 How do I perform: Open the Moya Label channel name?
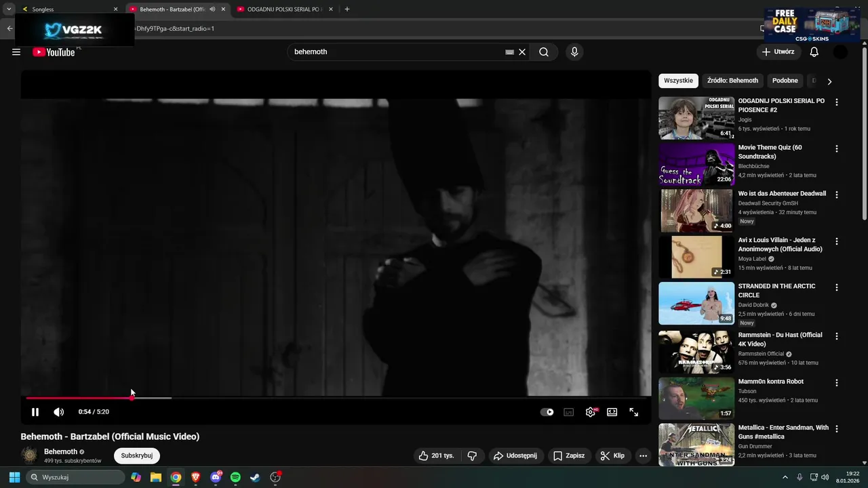point(753,259)
